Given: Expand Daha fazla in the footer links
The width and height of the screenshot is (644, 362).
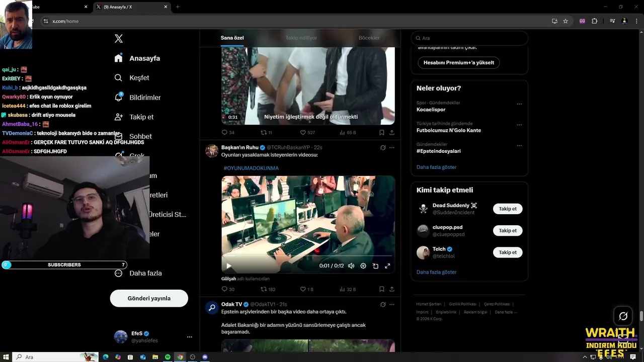Looking at the screenshot, I should tap(505, 312).
